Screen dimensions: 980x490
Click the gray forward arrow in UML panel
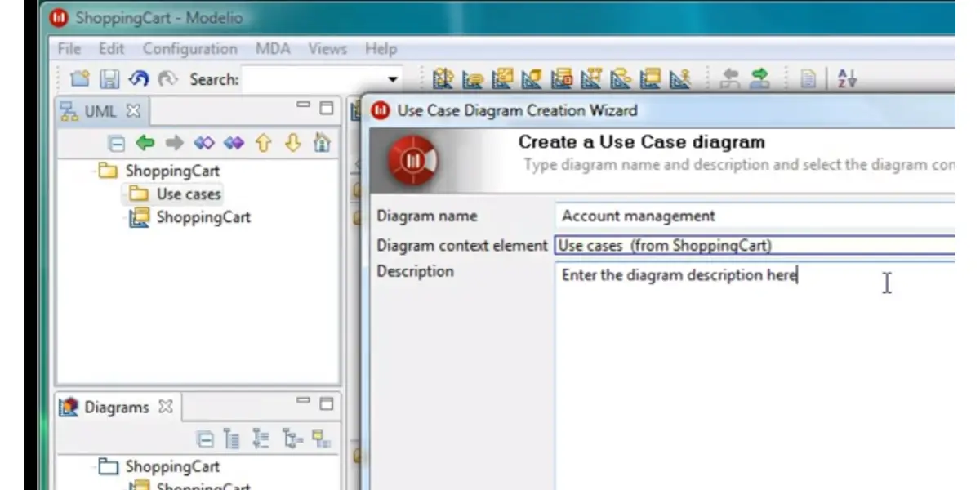pos(174,144)
